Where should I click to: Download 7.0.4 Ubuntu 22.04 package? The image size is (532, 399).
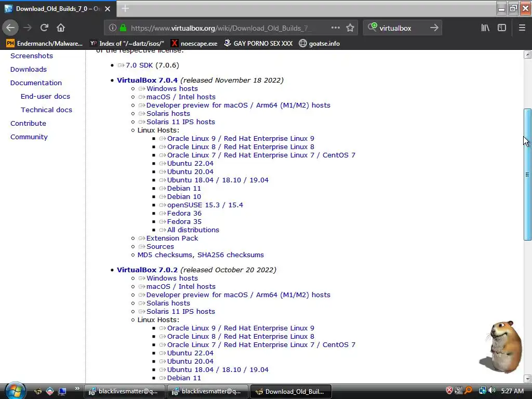190,164
